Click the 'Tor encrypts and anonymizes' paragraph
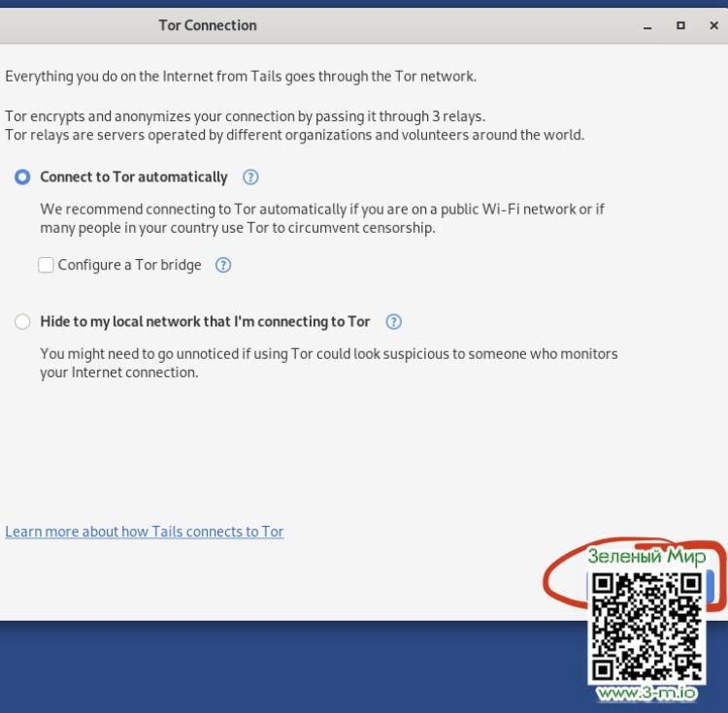Image resolution: width=728 pixels, height=713 pixels. pos(294,125)
